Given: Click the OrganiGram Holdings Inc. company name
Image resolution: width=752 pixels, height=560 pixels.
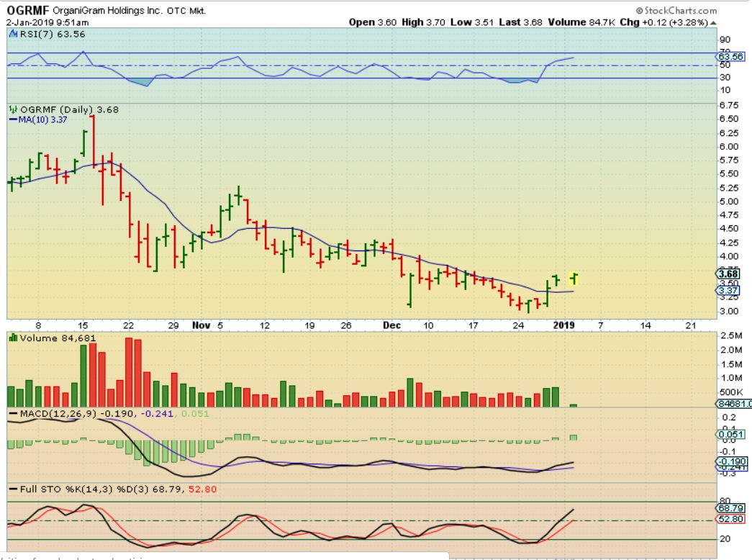Looking at the screenshot, I should tap(107, 11).
